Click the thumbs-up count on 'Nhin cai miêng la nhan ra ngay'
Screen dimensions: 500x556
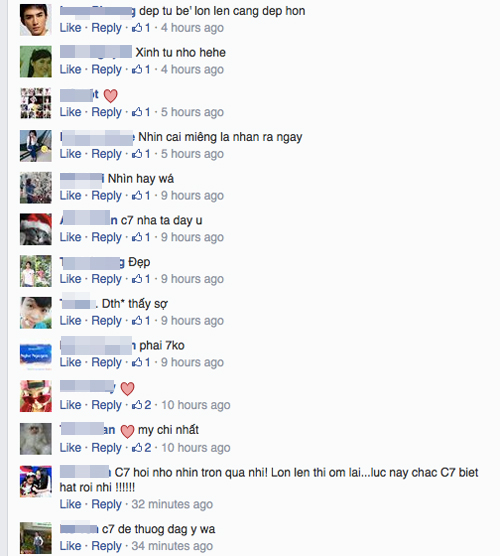(141, 154)
